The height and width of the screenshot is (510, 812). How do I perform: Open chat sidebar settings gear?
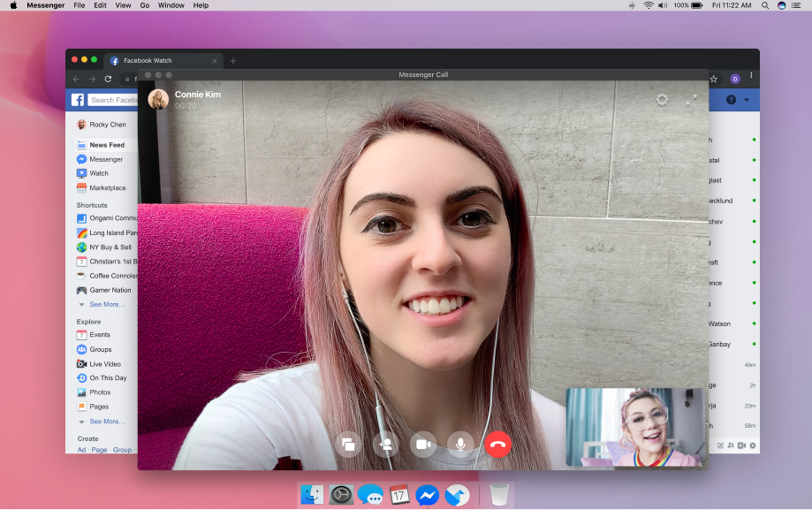[x=753, y=445]
